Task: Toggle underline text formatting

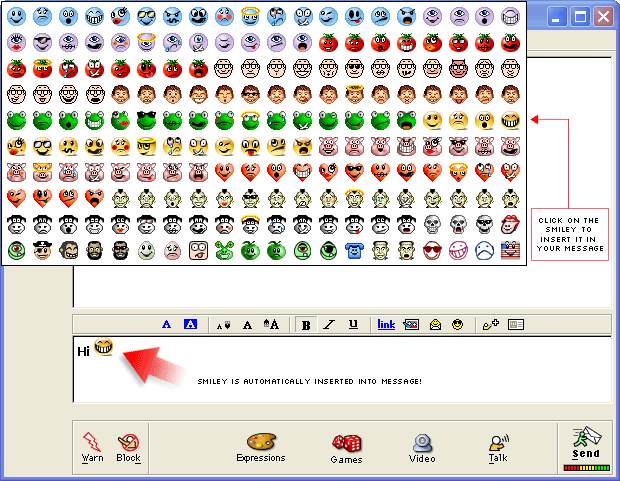Action: (353, 324)
